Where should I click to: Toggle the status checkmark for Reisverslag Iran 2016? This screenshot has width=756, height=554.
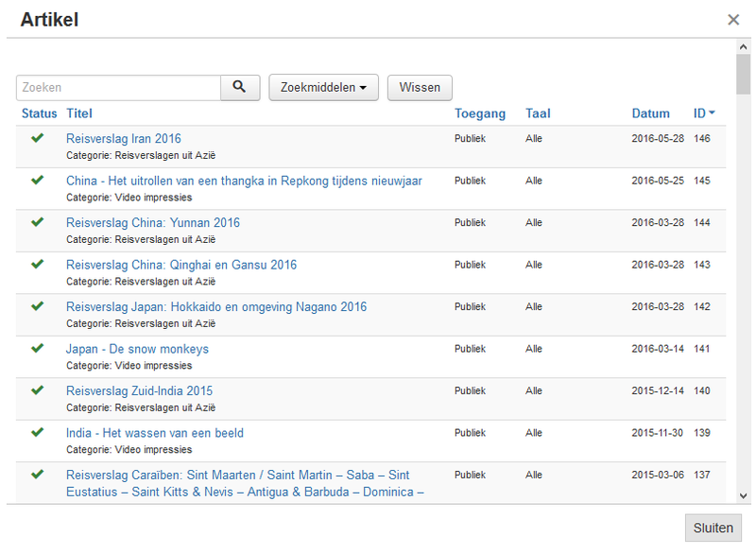click(38, 138)
